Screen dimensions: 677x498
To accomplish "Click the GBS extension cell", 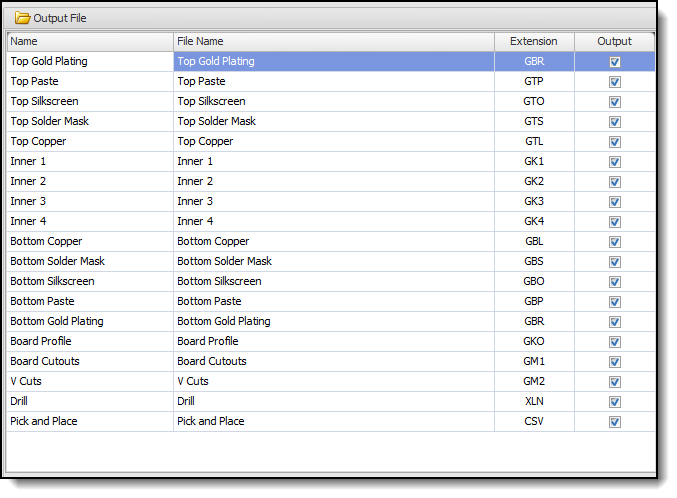I will click(x=534, y=261).
